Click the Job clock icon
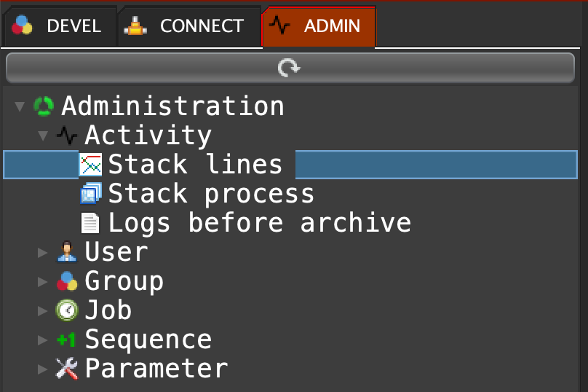Screen dimensions: 588x392 [x=67, y=310]
